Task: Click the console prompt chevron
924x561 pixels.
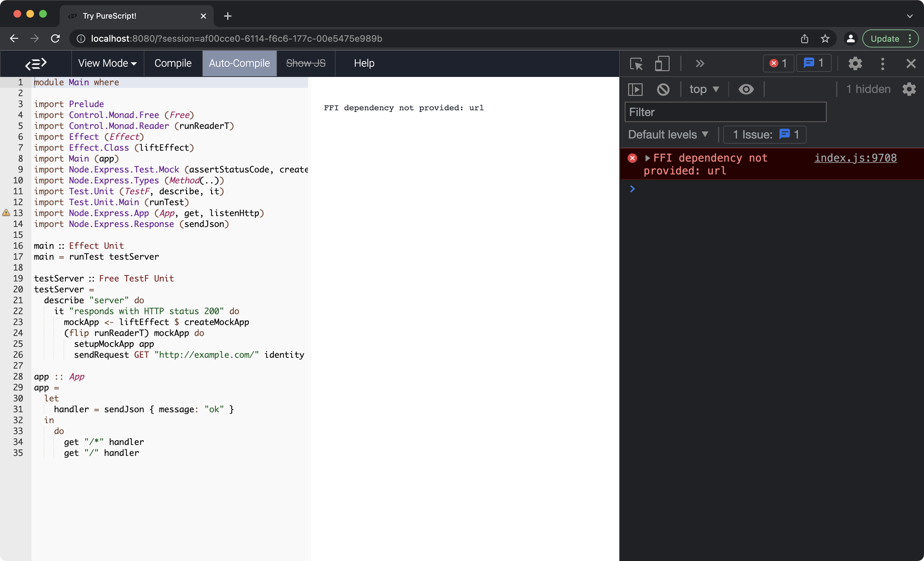Action: (x=632, y=189)
